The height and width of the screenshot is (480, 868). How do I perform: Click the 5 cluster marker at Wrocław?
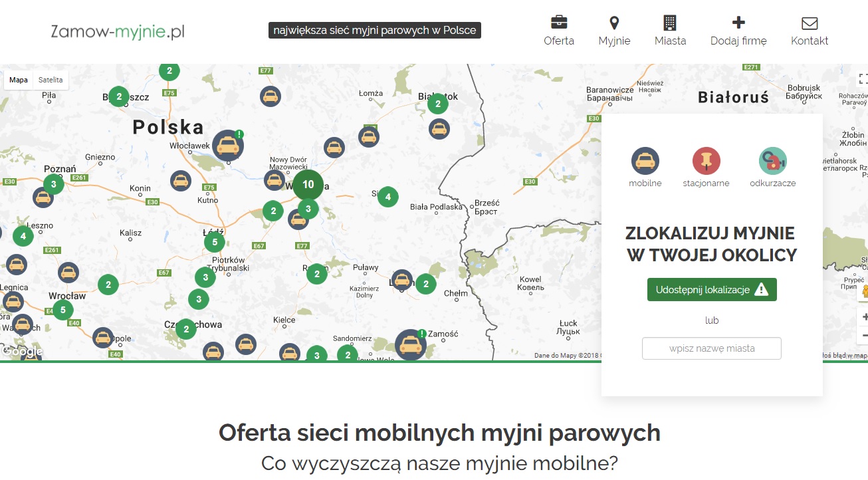tap(63, 310)
